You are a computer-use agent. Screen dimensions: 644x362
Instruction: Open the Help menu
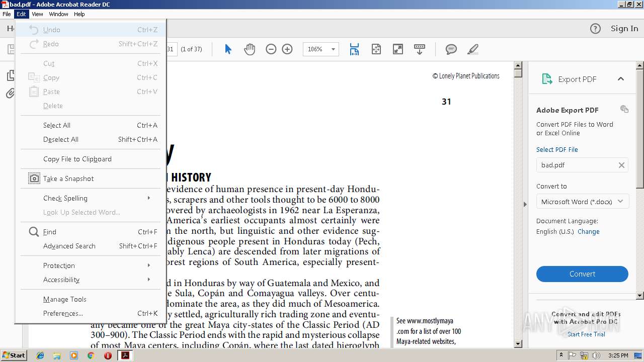tap(79, 14)
